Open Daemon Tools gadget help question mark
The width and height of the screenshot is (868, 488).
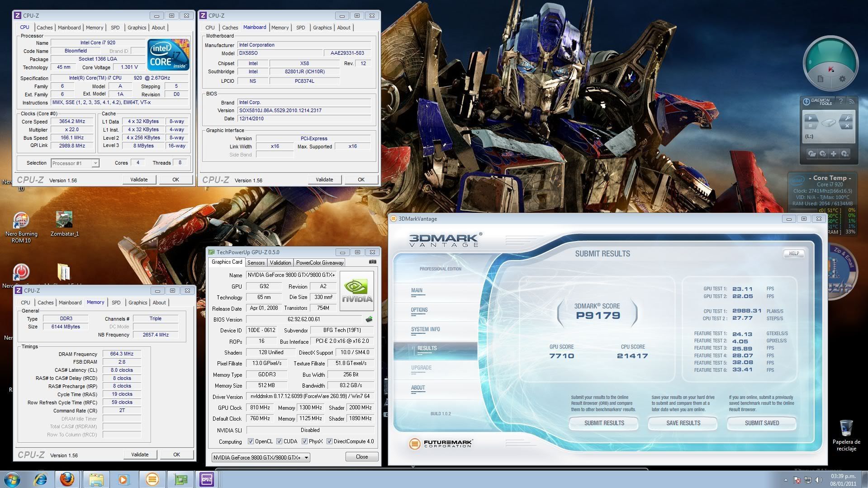(840, 101)
